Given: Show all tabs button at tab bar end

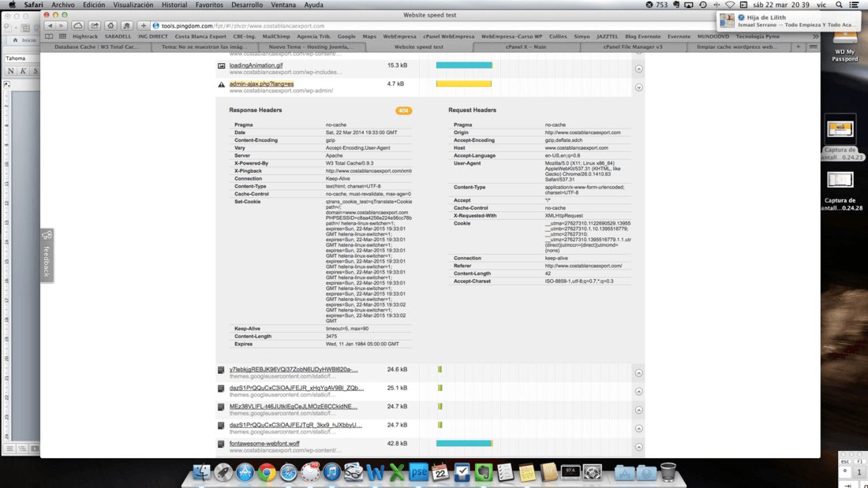Looking at the screenshot, I should [813, 47].
